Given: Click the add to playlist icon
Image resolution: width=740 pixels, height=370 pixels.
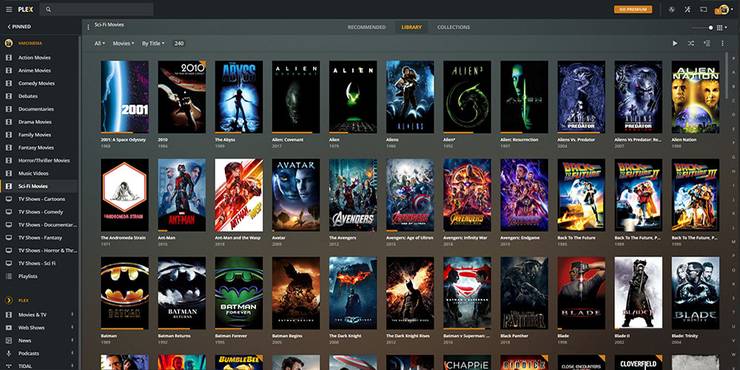Looking at the screenshot, I should click(706, 43).
